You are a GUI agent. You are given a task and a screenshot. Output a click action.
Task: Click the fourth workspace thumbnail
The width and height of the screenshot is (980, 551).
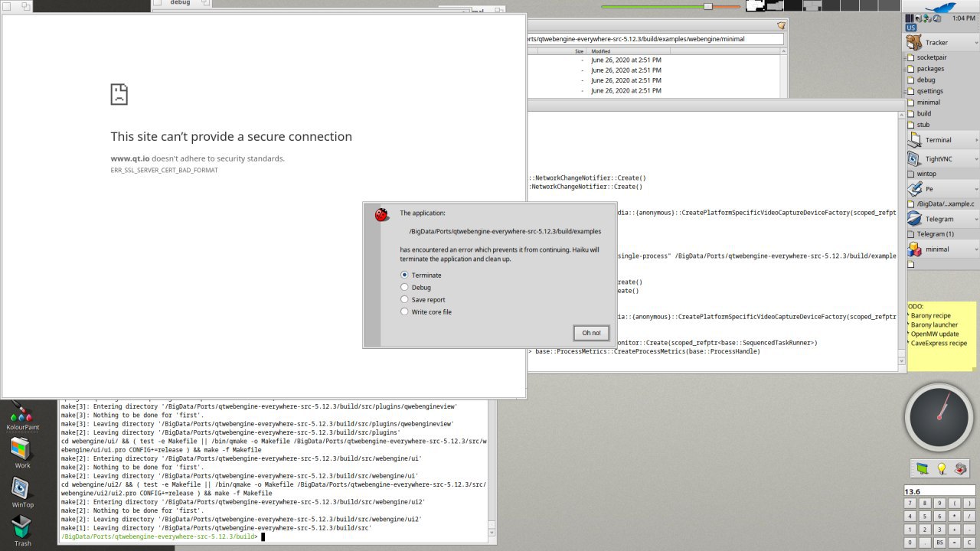coord(812,5)
